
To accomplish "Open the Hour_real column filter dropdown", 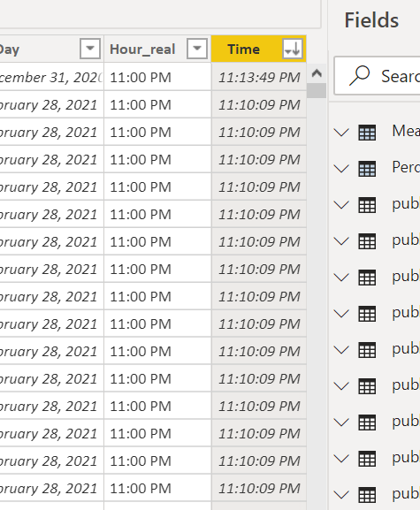I will [x=197, y=49].
